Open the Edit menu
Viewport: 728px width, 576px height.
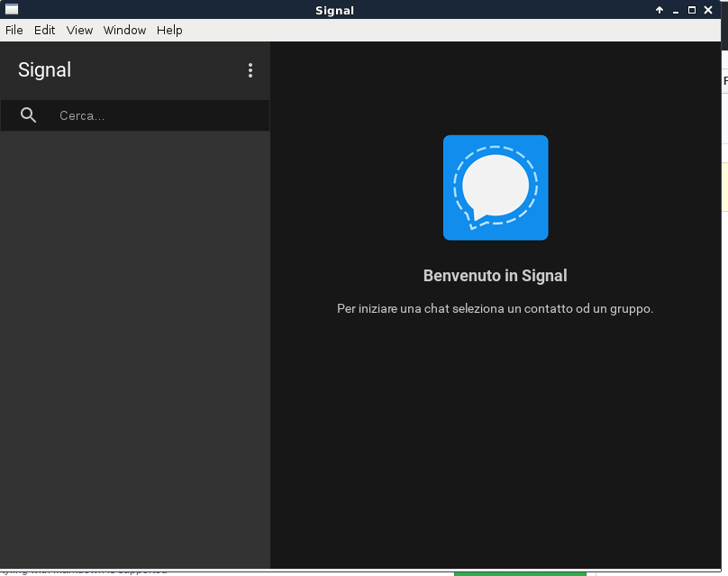point(44,30)
